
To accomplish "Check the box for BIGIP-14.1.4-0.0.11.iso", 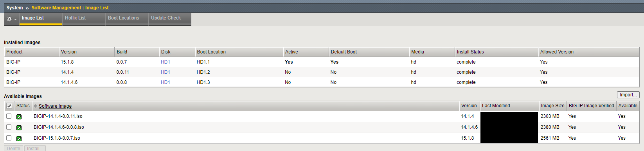I will point(9,116).
